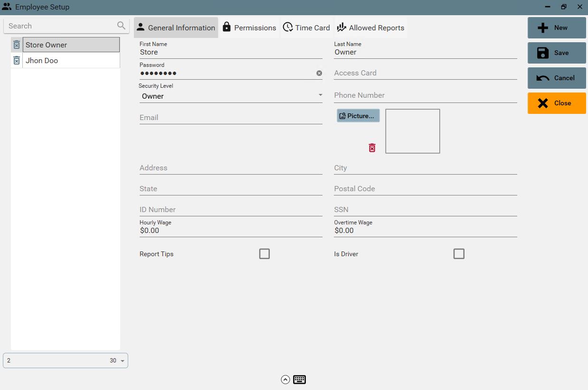Click the window X close control
Screen dimensions: 588x390
coord(579,7)
